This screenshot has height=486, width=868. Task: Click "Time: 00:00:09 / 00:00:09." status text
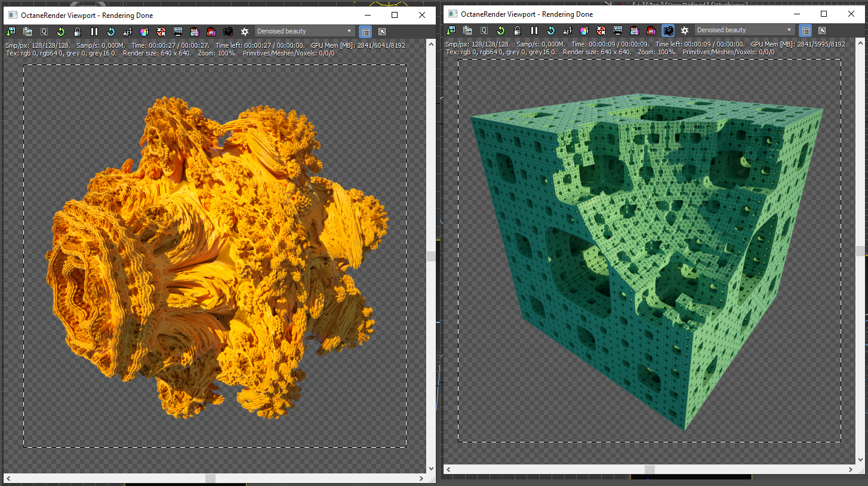[x=611, y=44]
